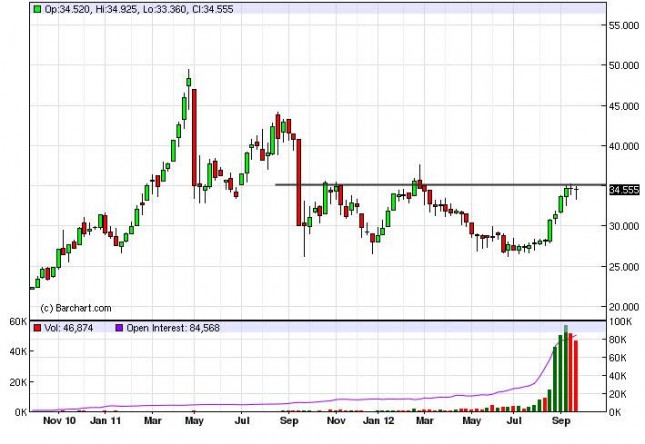Click the 40.000 price axis label
The height and width of the screenshot is (444, 645).
(624, 146)
